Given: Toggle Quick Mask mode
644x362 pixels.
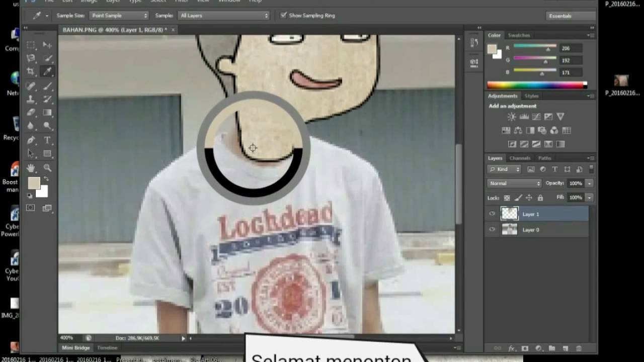Looking at the screenshot, I should [31, 208].
